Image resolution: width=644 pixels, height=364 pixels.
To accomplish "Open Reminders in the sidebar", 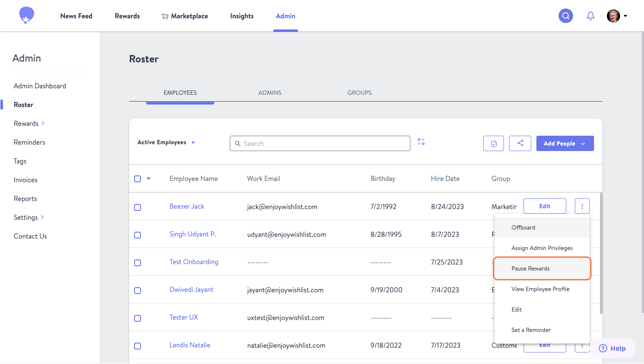I will (x=29, y=142).
